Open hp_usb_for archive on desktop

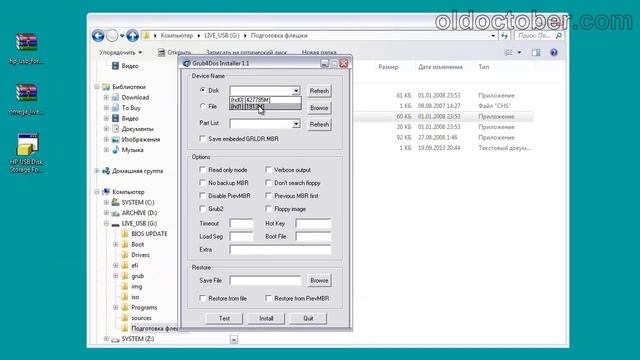pos(27,48)
